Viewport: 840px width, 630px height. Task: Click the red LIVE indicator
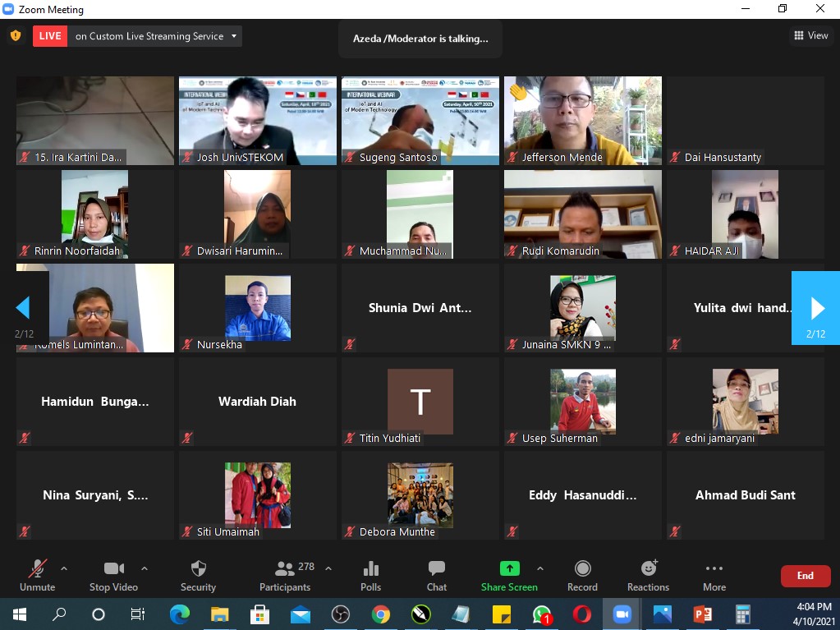coord(50,36)
